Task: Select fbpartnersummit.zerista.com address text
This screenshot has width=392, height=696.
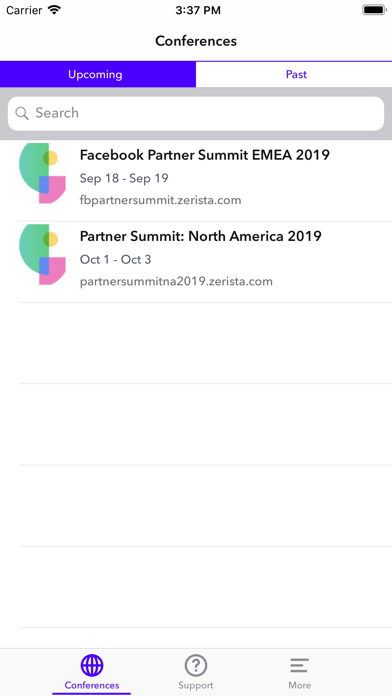Action: pos(160,200)
